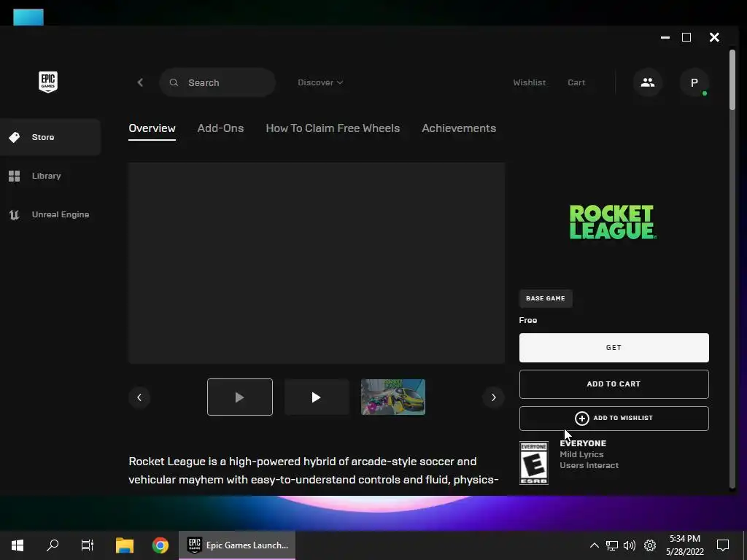Click the Users Interact text
Viewport: 747px width, 560px height.
pyautogui.click(x=589, y=465)
